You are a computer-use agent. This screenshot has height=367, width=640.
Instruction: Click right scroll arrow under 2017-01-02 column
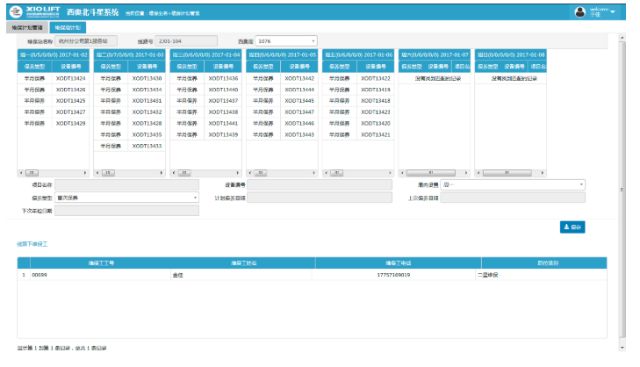(x=85, y=173)
